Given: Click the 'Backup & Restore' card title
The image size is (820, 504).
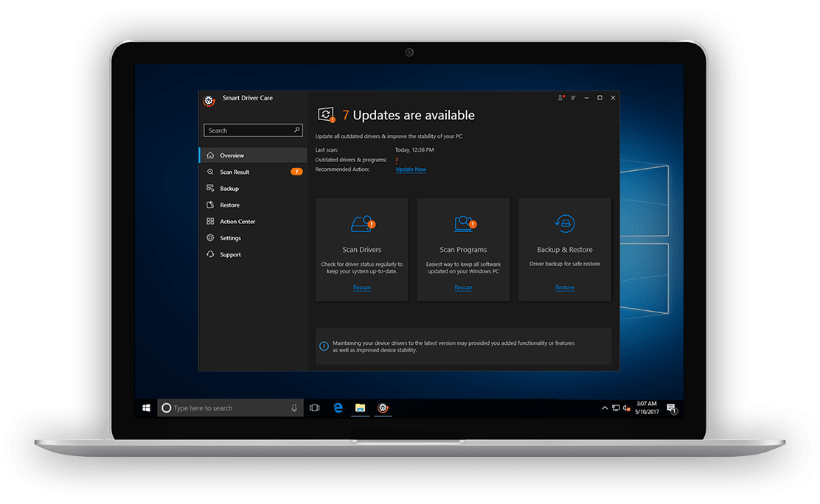Looking at the screenshot, I should click(565, 250).
